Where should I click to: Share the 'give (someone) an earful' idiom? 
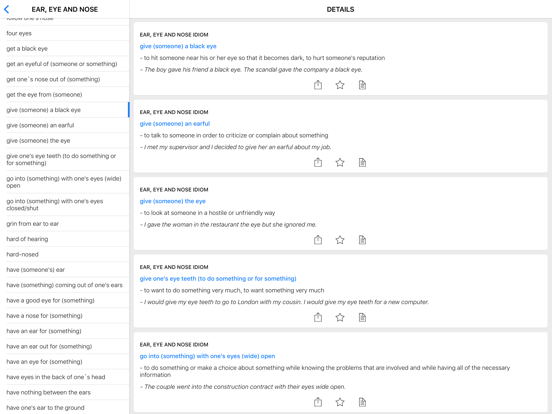[x=318, y=162]
